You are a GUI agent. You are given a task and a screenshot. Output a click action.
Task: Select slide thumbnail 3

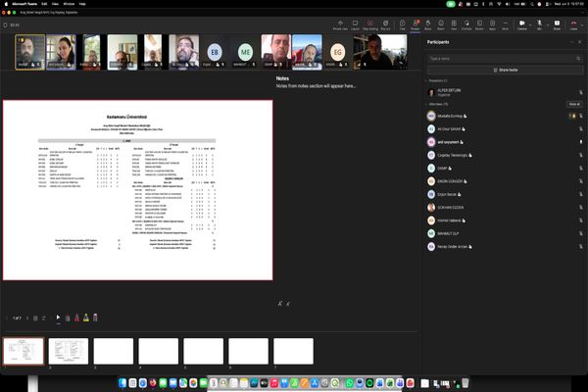click(x=114, y=351)
